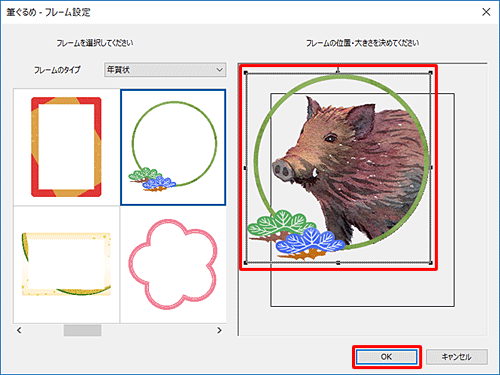Choose the pink plum blossom frame thumbnail

click(173, 264)
